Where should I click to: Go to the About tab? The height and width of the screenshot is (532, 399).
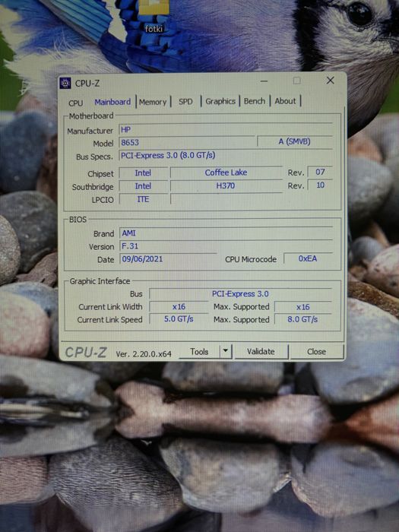[285, 101]
